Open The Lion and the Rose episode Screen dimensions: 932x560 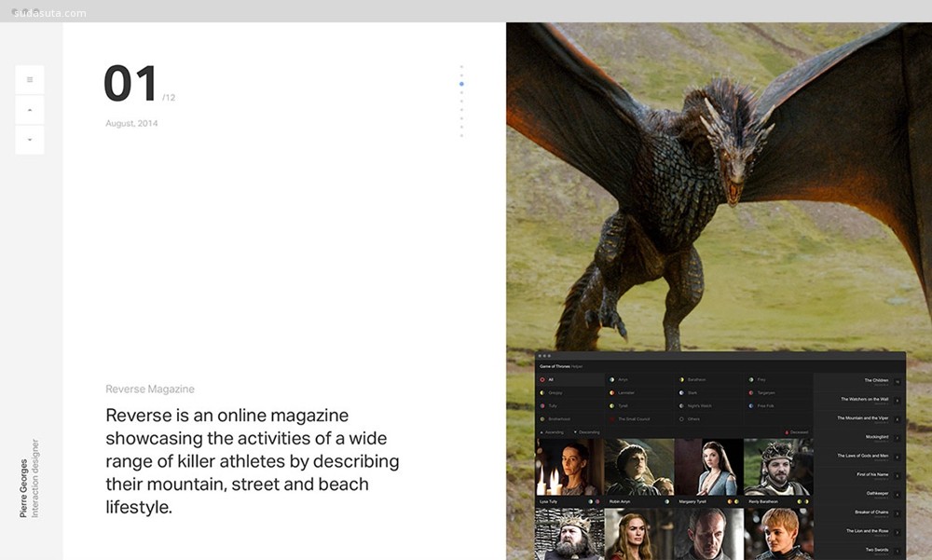(x=867, y=532)
